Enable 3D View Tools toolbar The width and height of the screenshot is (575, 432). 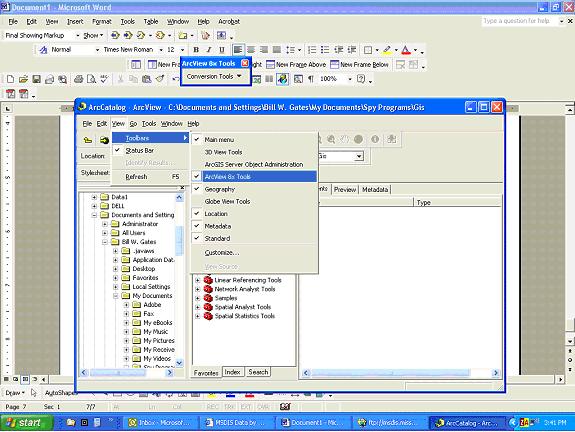click(x=254, y=152)
